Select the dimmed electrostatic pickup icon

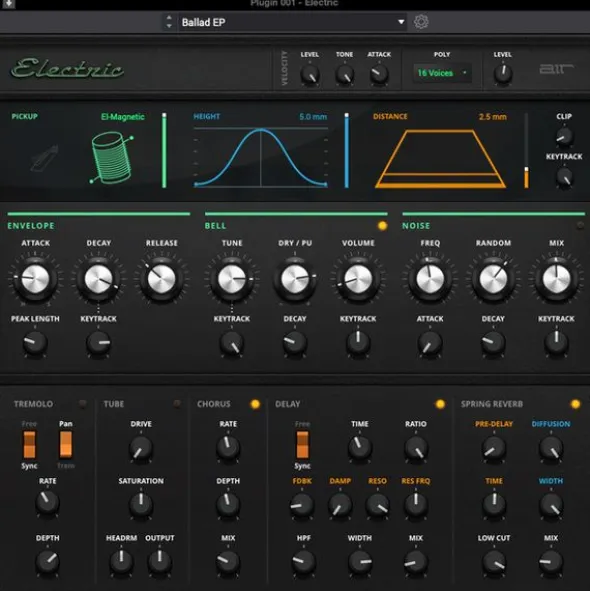45,158
